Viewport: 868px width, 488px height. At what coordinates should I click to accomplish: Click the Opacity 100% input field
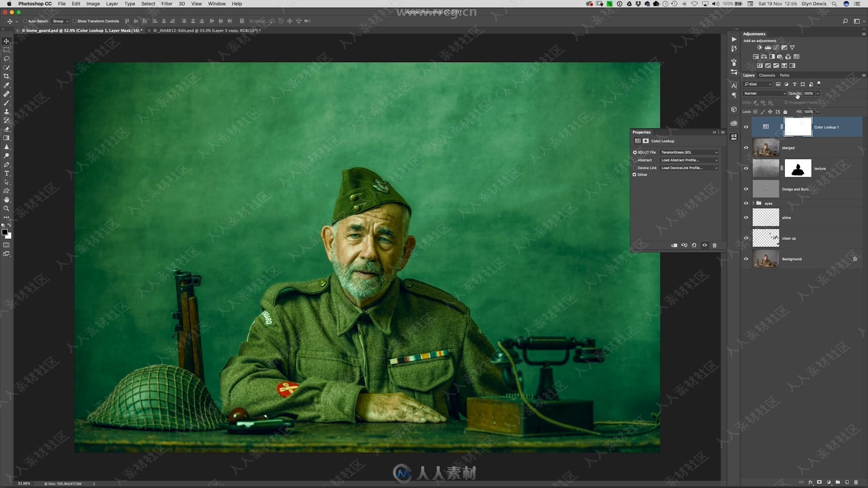tap(808, 94)
